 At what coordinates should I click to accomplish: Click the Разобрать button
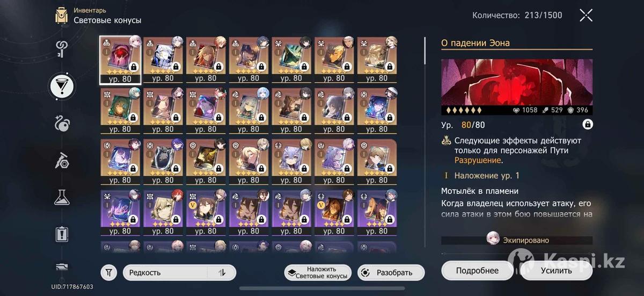(x=391, y=272)
